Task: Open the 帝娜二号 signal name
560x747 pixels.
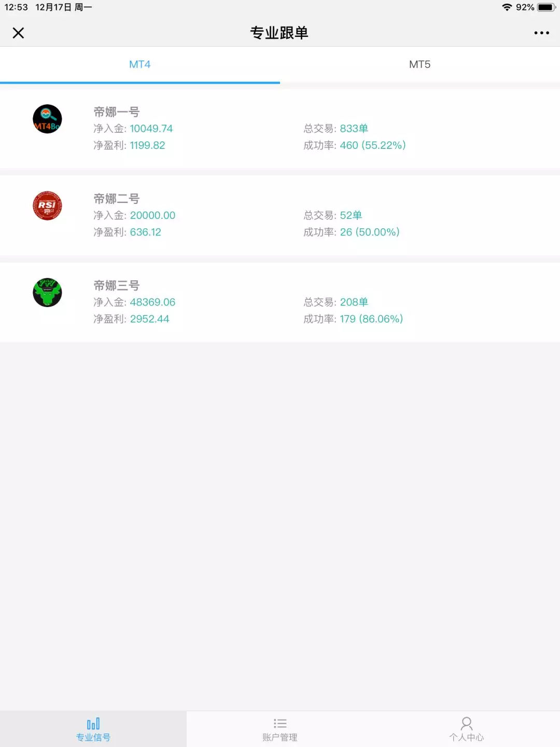Action: 117,199
